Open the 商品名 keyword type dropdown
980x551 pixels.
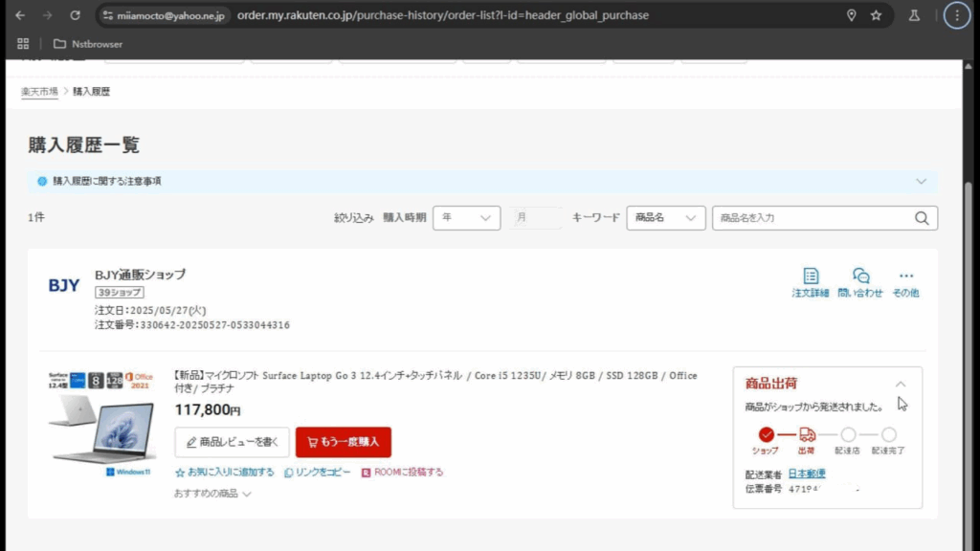click(x=666, y=218)
